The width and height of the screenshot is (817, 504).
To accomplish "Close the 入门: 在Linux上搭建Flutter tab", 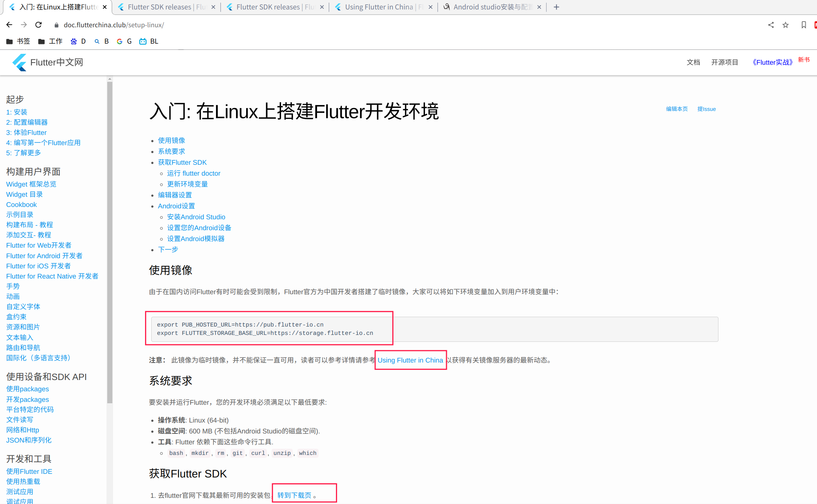I will (x=105, y=7).
